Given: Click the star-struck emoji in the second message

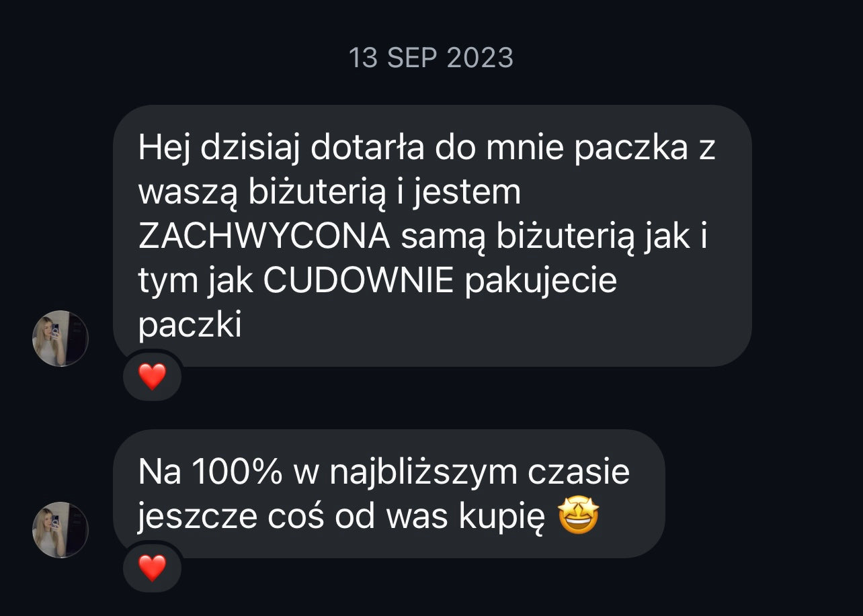Looking at the screenshot, I should pos(579,517).
